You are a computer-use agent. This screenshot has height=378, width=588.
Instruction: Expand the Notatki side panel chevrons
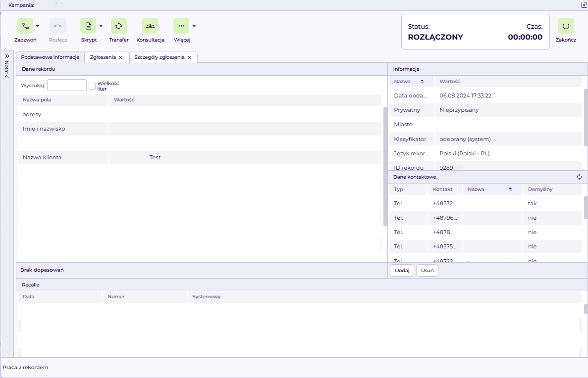click(7, 56)
